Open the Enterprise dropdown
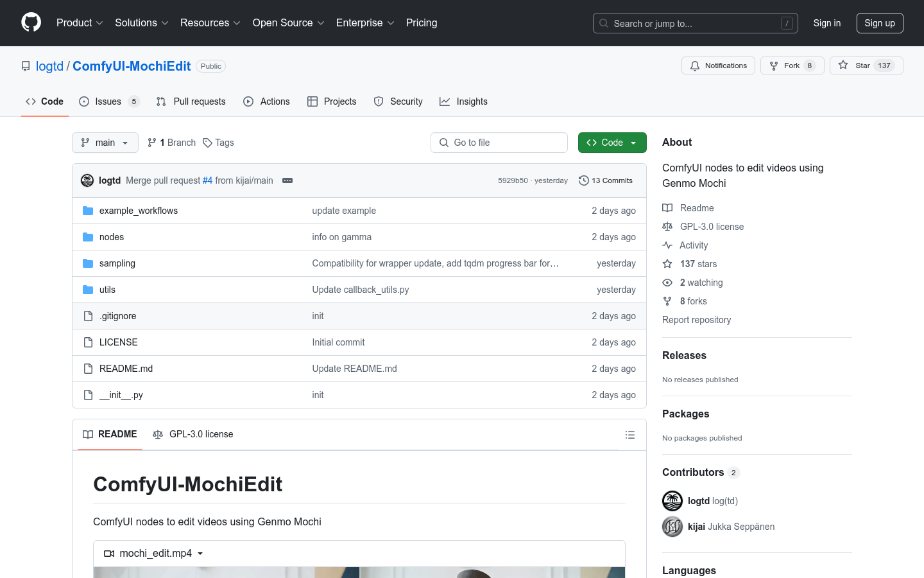924x578 pixels. [365, 23]
